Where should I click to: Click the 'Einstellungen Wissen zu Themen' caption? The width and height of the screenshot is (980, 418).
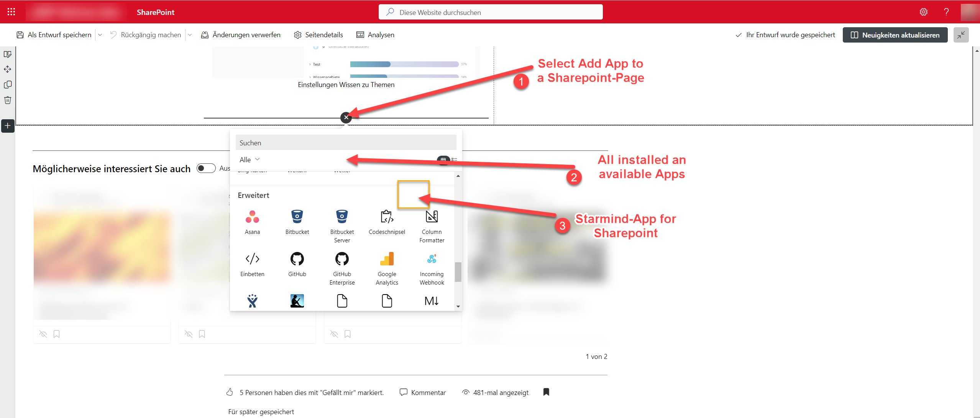(x=346, y=85)
